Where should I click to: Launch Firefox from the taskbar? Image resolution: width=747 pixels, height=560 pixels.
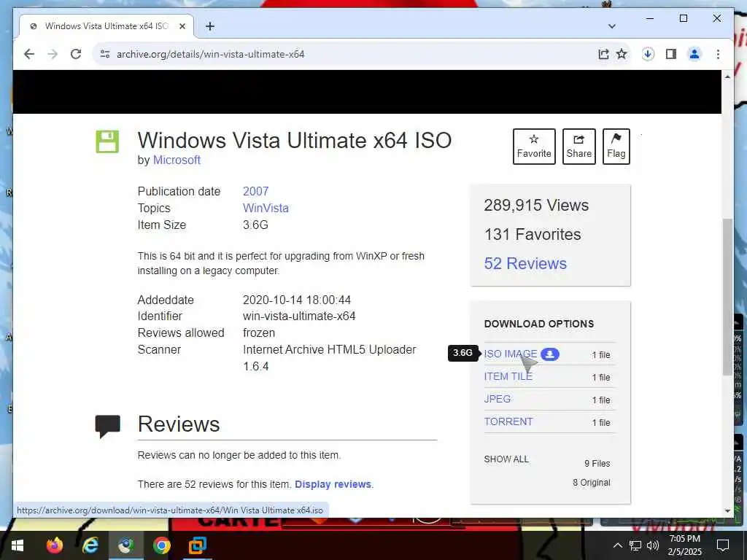(x=54, y=545)
